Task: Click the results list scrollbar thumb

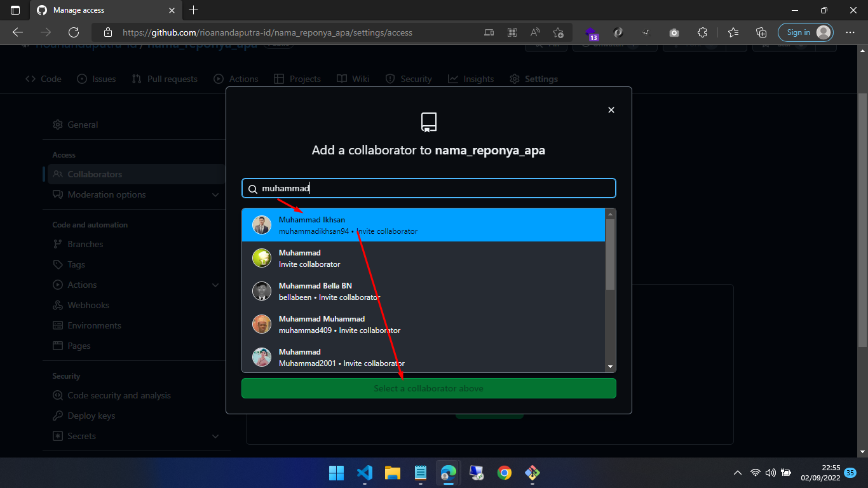Action: 611,254
